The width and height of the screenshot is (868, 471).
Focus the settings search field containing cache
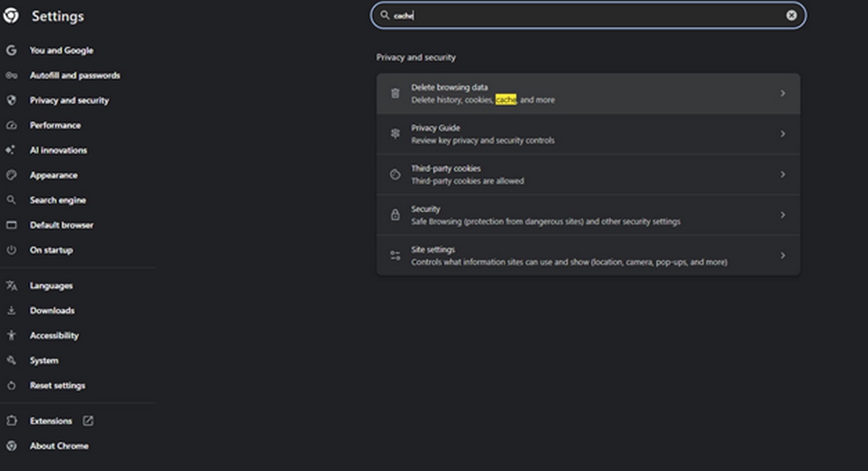pyautogui.click(x=588, y=15)
